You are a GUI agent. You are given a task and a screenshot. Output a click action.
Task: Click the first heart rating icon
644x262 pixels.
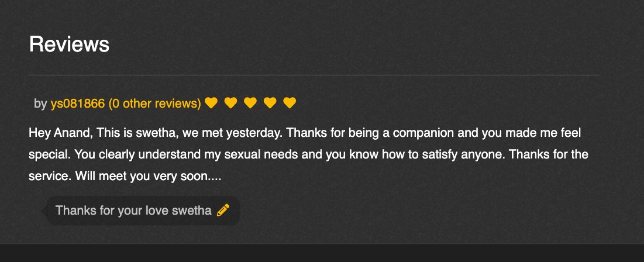(211, 104)
